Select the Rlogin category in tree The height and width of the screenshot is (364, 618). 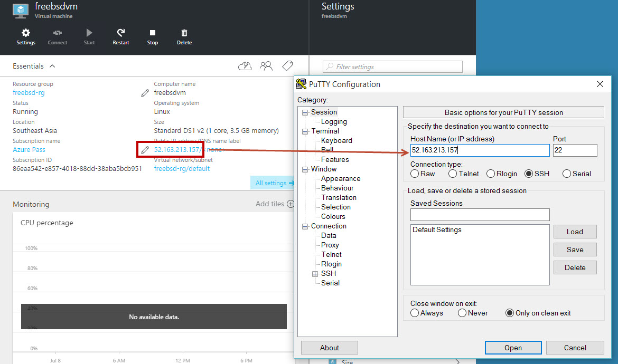(332, 264)
